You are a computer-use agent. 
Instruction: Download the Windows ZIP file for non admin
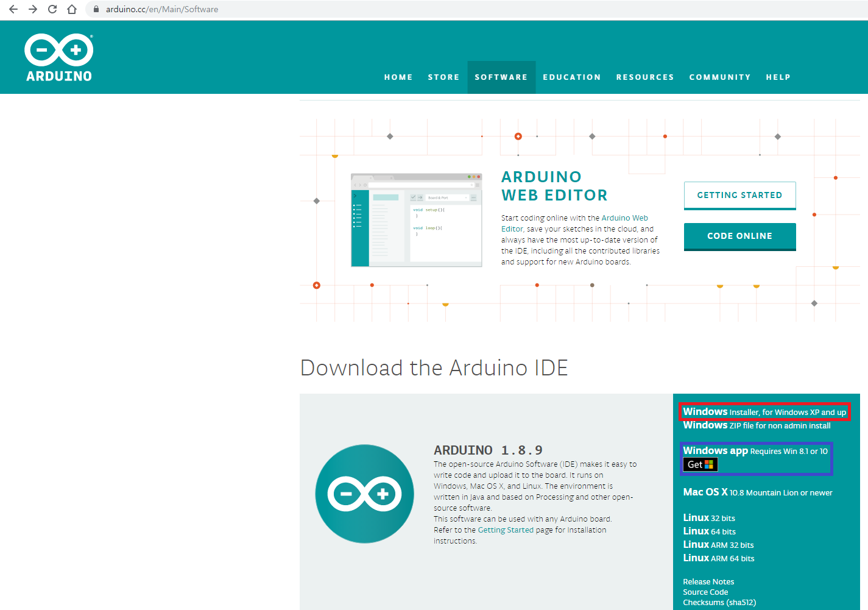click(757, 425)
